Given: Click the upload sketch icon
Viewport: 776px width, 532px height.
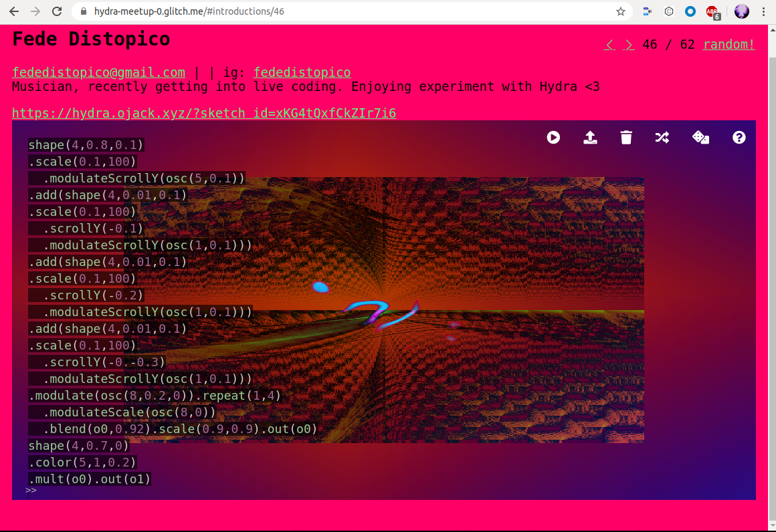Looking at the screenshot, I should click(590, 138).
